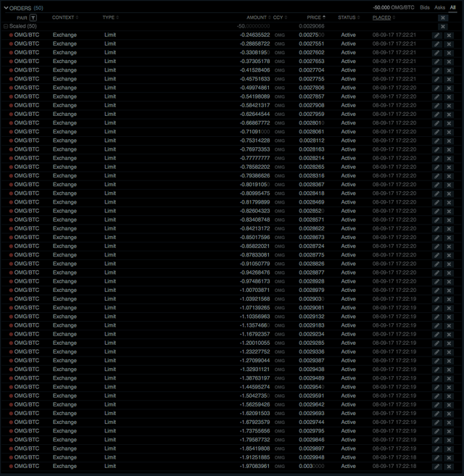This screenshot has height=476, width=464.
Task: Select the -1.00703871 amount cell
Action: coord(254,291)
